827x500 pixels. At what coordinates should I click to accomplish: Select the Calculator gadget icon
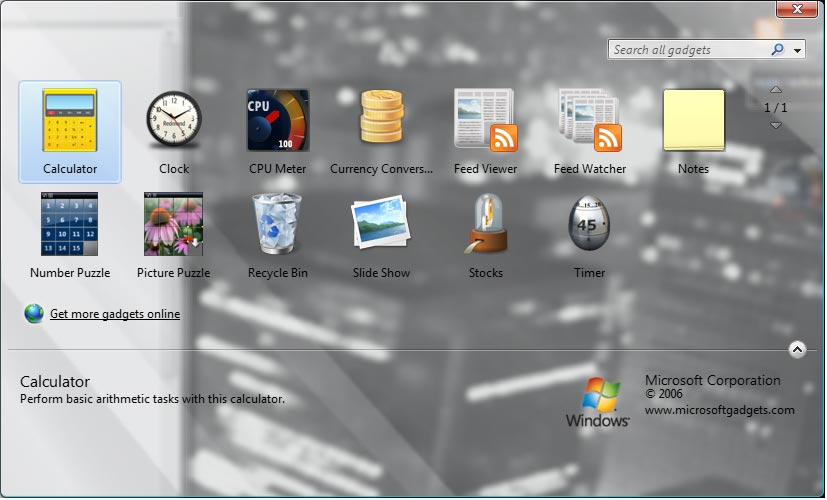click(70, 121)
